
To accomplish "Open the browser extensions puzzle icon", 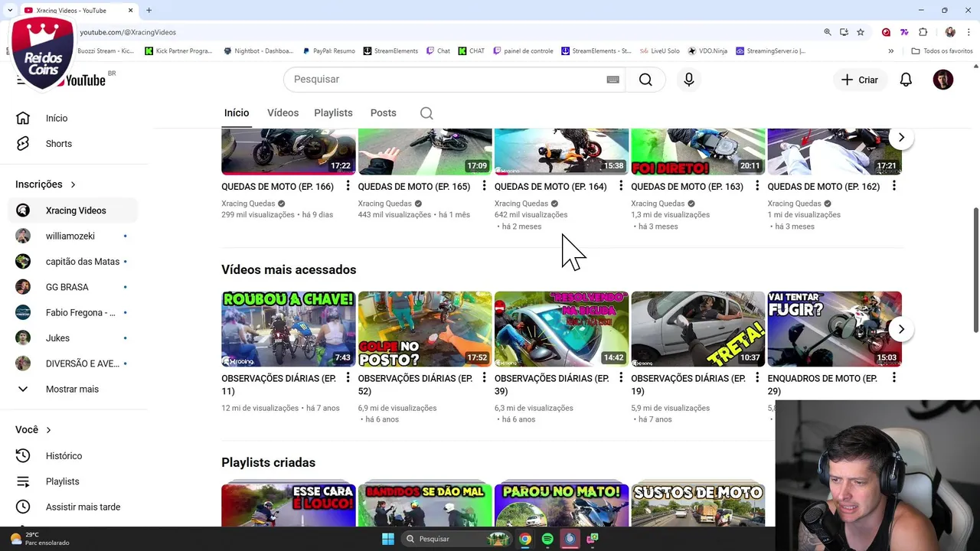I will tap(923, 32).
